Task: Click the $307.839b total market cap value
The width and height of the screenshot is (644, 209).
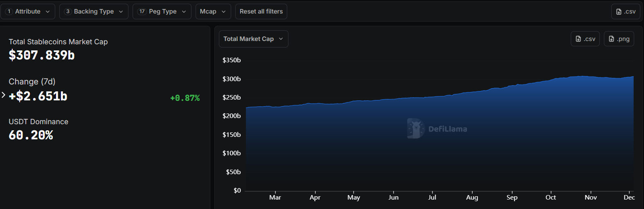Action: point(42,55)
